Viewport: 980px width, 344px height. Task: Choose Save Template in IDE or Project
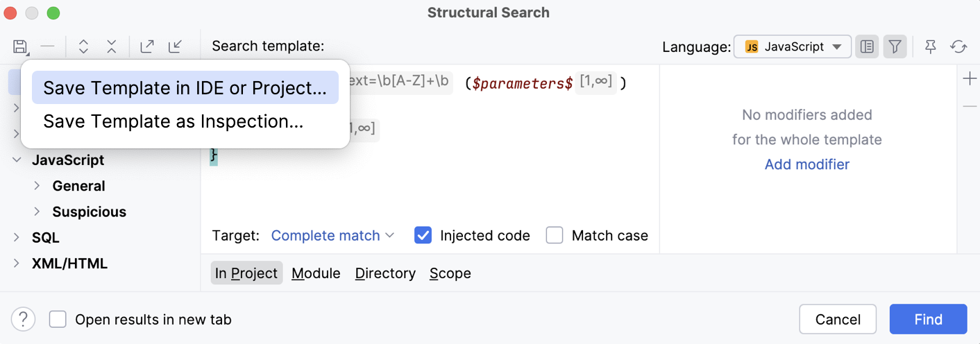click(x=185, y=88)
